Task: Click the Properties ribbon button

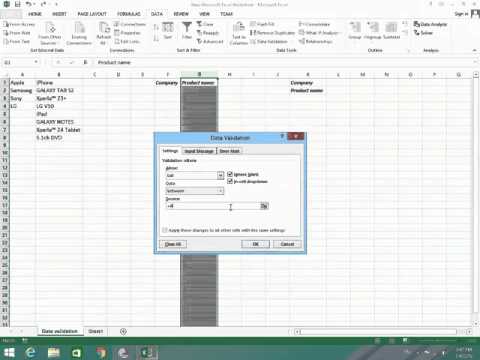Action: [x=127, y=33]
